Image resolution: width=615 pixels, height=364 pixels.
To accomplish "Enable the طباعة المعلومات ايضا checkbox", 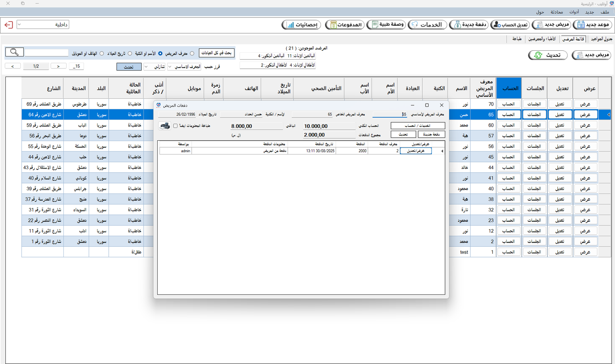I will [x=176, y=126].
